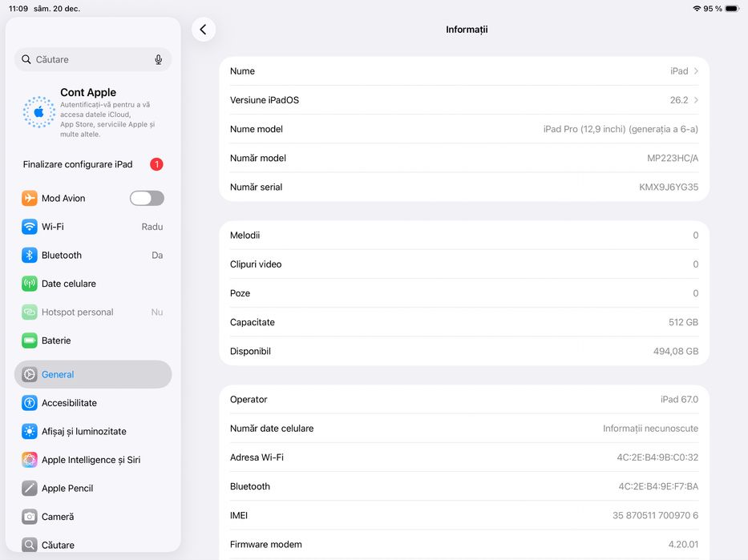
Task: Tap the Bluetooth address 4C:2E:B4:9E:F7:BA
Action: click(658, 486)
